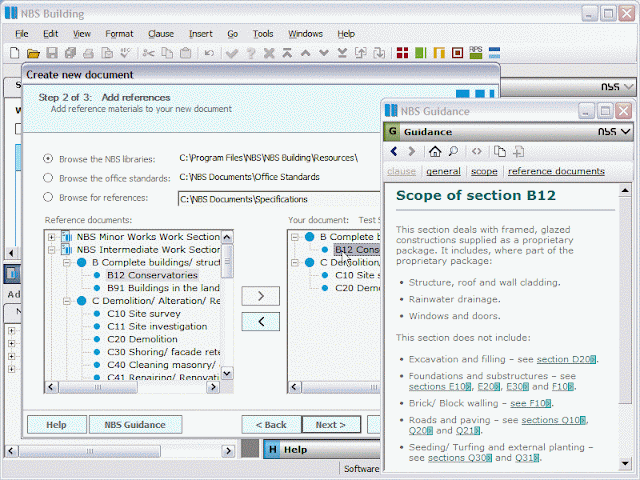Select B12 Conservatories in reference documents

tap(152, 275)
